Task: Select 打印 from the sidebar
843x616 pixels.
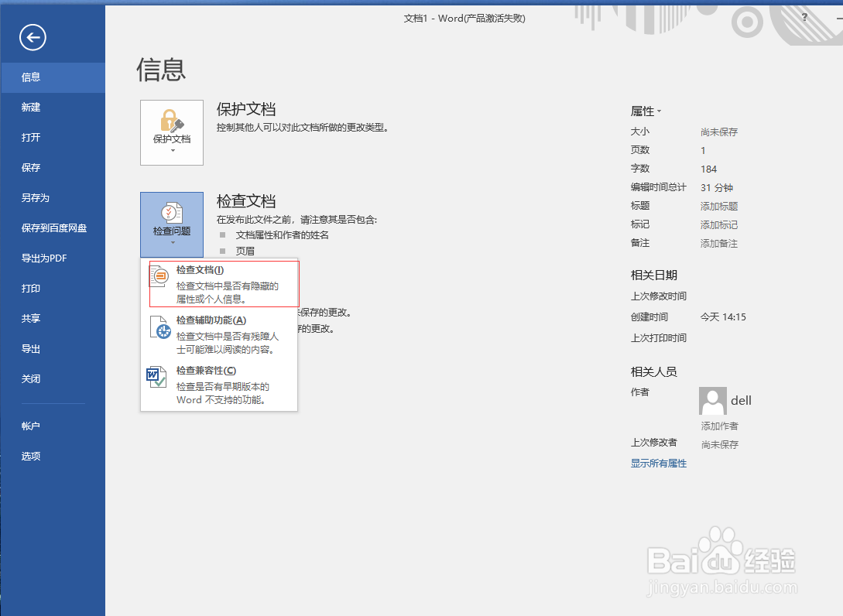Action: click(31, 288)
